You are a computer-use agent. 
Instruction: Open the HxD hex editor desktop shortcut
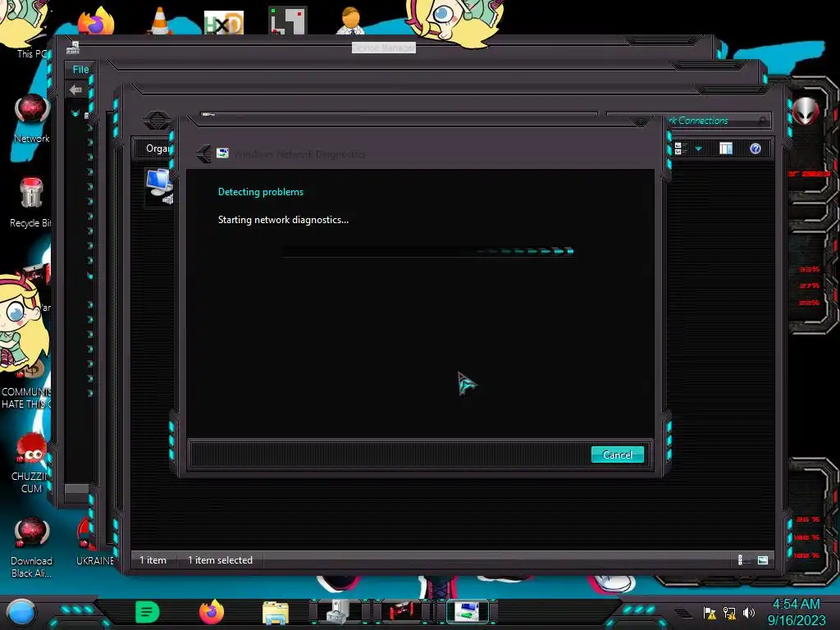[223, 22]
